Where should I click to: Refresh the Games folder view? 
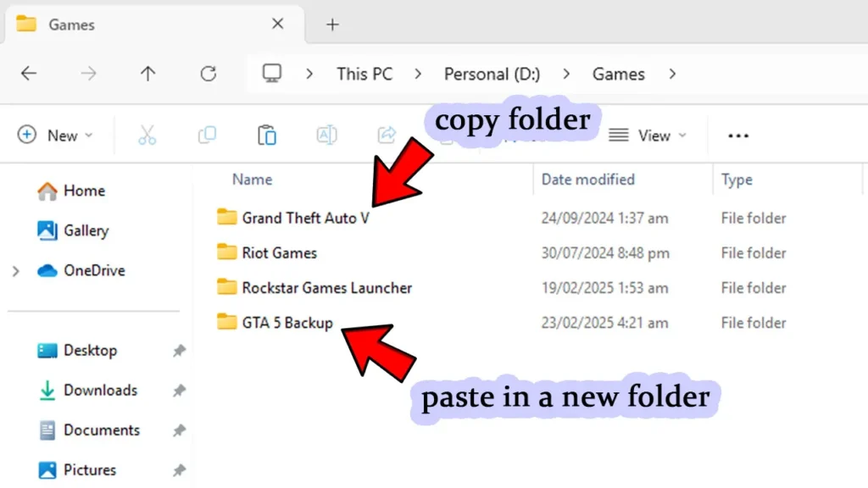208,74
